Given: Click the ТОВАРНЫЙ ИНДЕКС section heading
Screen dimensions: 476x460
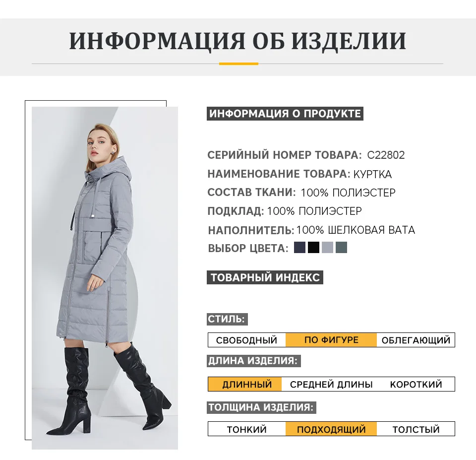Looking at the screenshot, I should coord(265,277).
